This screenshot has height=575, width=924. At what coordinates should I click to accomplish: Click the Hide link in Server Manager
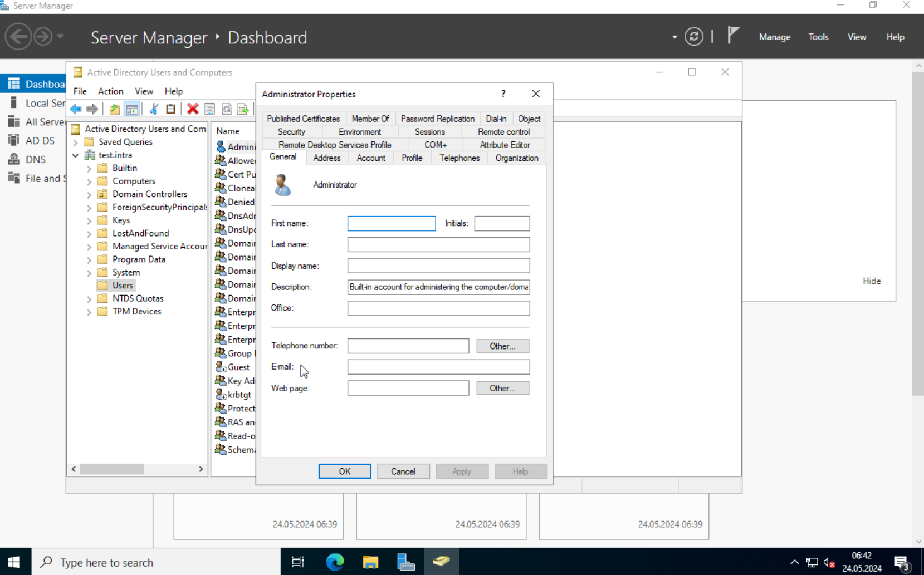tap(872, 281)
